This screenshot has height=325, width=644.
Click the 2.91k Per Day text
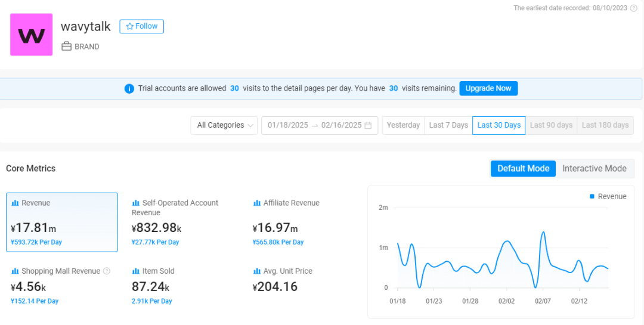(151, 301)
